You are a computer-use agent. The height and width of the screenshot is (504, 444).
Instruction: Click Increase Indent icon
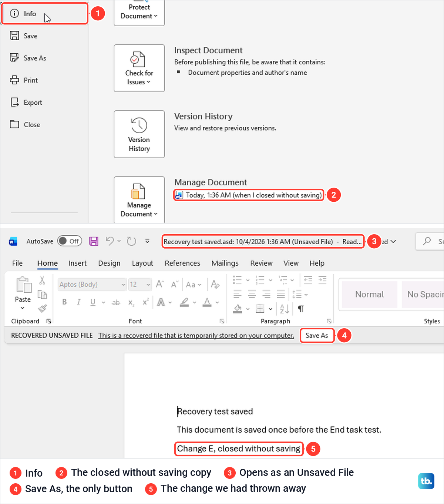323,280
